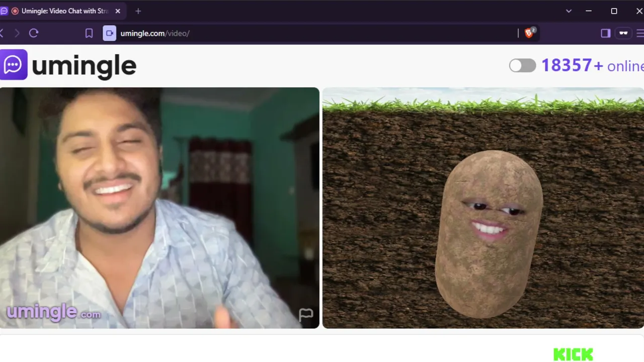Report the stranger with the flag icon
Screen dimensions: 644x362
[x=306, y=315]
